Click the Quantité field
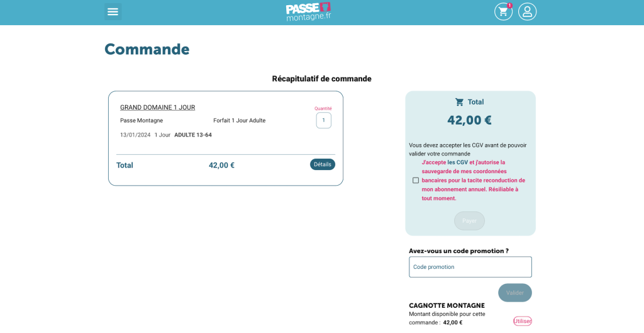 [x=323, y=120]
